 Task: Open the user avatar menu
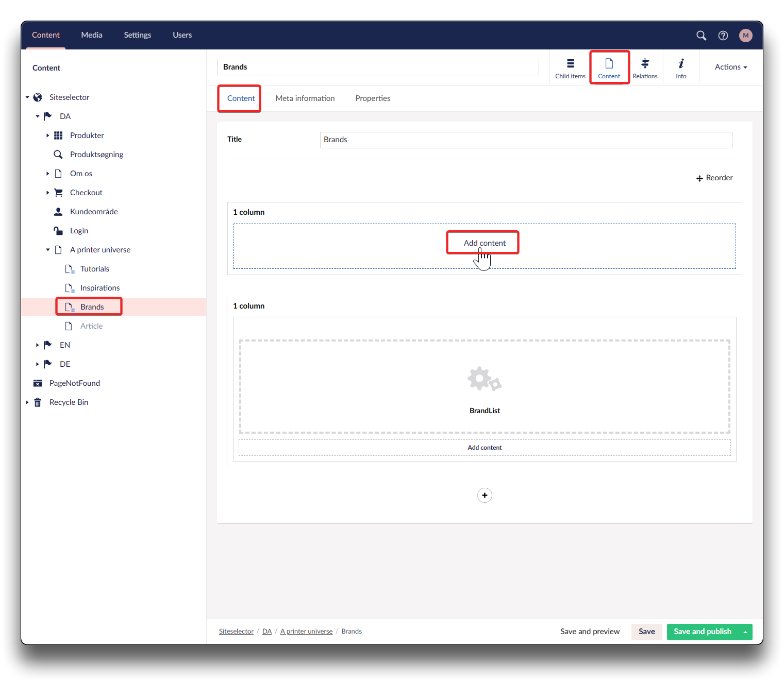pos(745,36)
